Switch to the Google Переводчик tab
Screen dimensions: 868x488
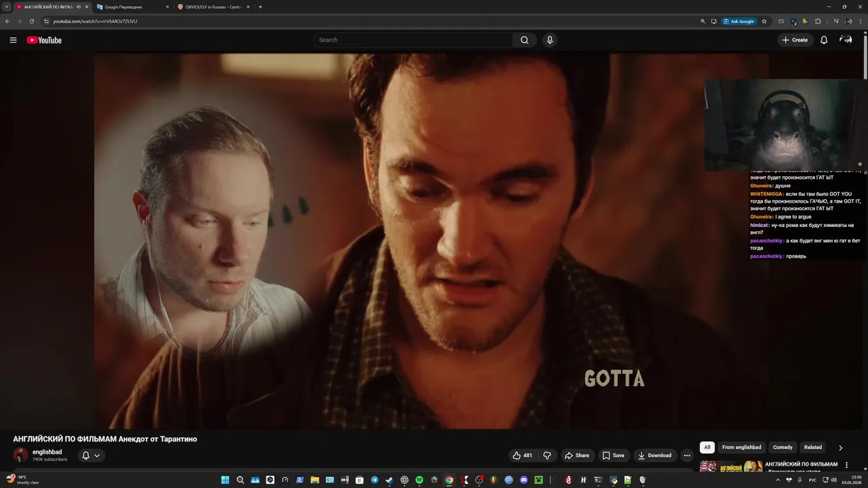132,7
